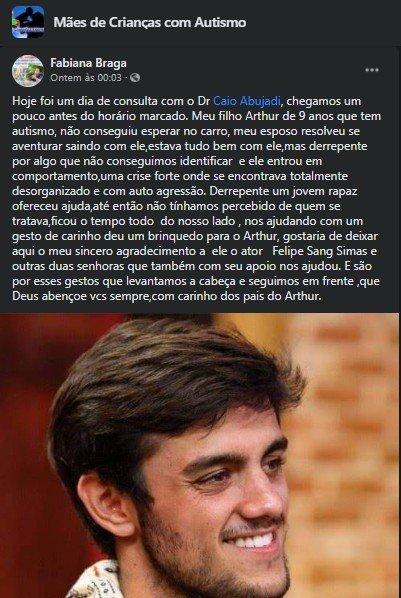401x598 pixels.
Task: Open the three-dot post options menu
Action: click(x=372, y=70)
